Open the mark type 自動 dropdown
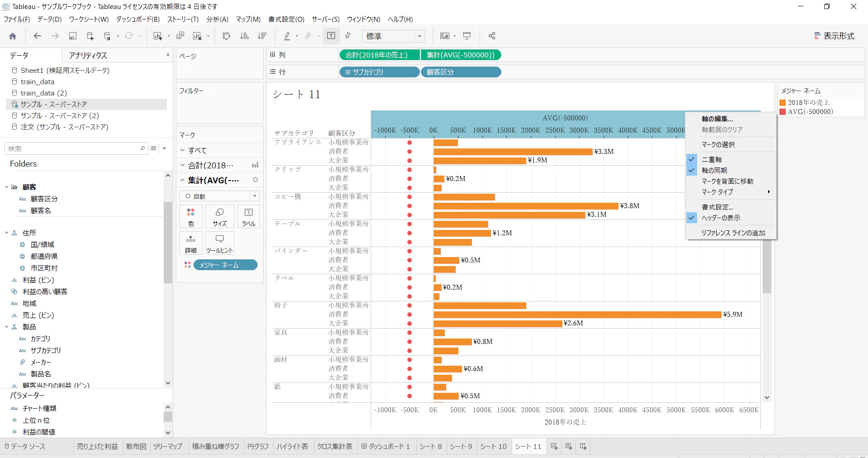868x458 pixels. [220, 196]
